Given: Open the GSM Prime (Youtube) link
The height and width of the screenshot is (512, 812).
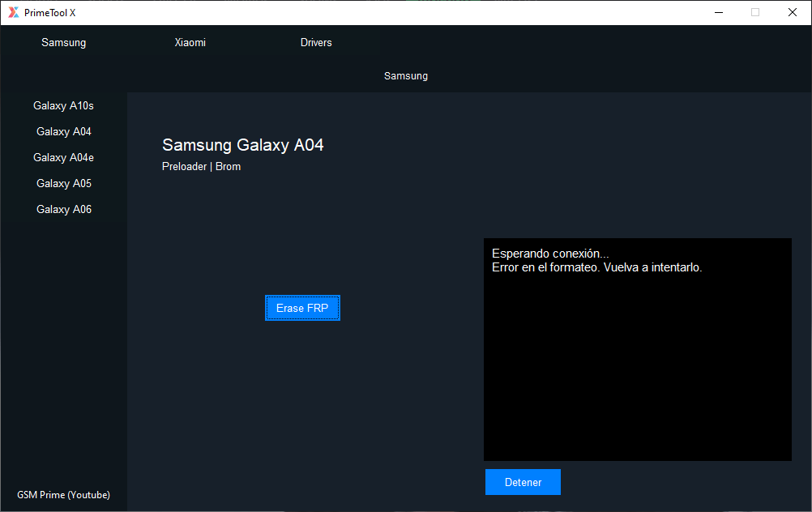Looking at the screenshot, I should point(63,494).
